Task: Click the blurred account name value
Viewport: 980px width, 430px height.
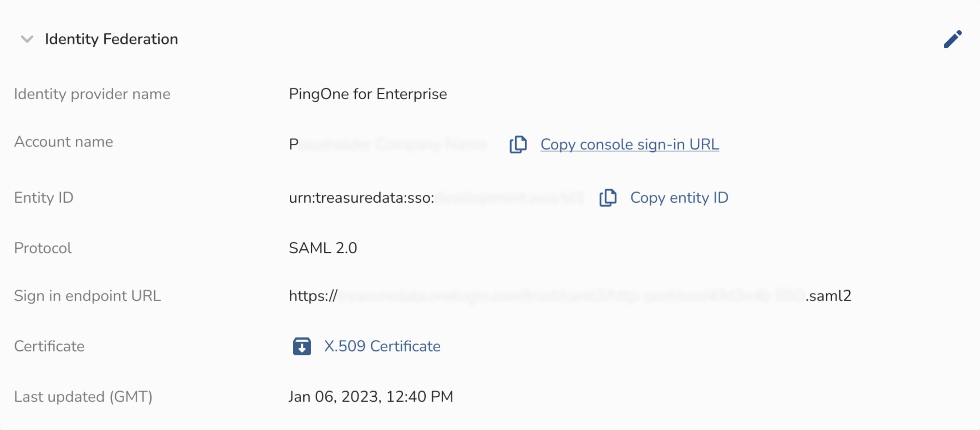Action: 388,145
